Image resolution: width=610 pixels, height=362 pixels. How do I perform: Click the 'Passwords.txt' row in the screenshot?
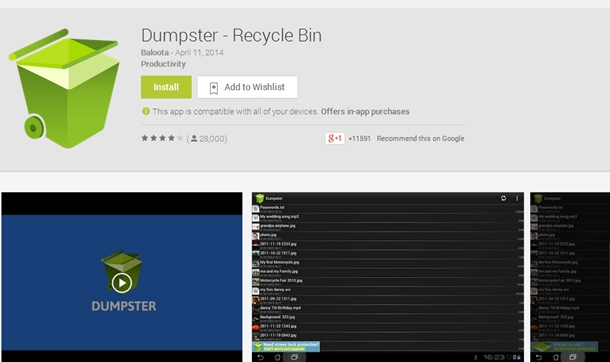(388, 209)
